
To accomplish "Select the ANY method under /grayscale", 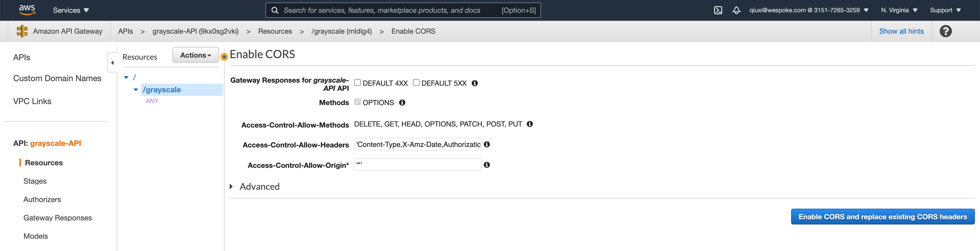I will pos(152,101).
